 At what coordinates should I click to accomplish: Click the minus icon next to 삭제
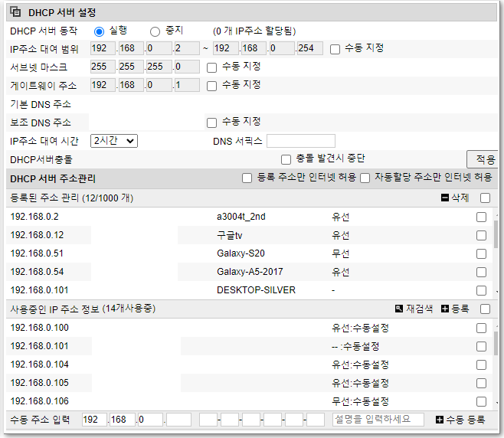[444, 198]
